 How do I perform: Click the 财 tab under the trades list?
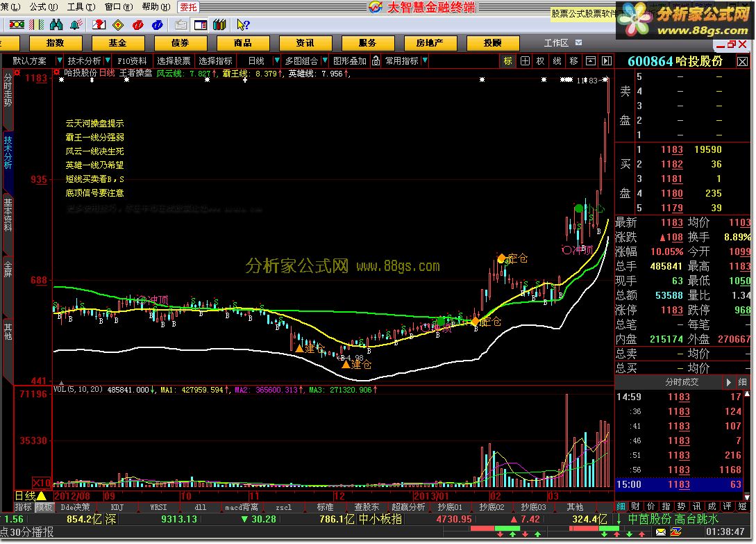(635, 506)
